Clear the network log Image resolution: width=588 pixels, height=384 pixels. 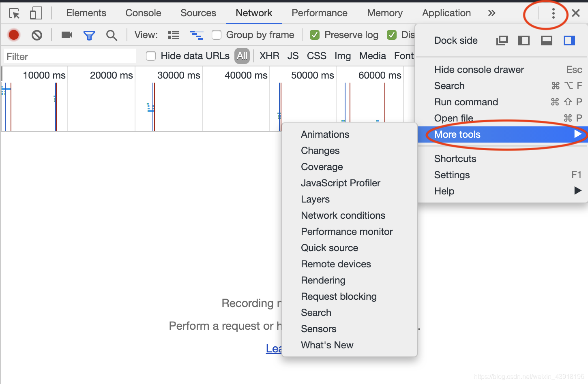(37, 35)
